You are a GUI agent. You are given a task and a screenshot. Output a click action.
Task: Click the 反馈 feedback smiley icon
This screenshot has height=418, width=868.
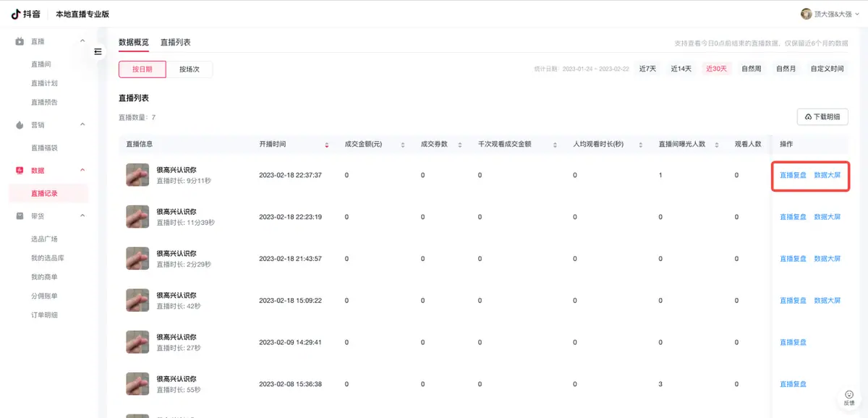coord(849,395)
